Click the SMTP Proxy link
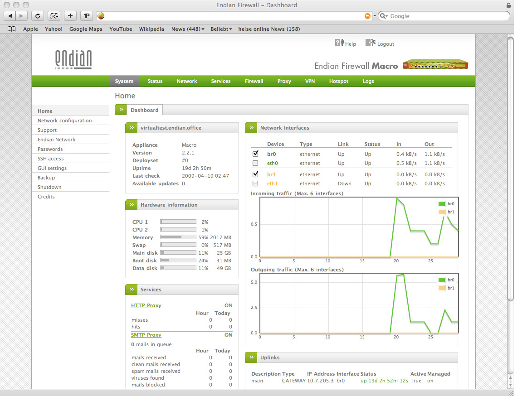The image size is (532, 396). pos(146,335)
